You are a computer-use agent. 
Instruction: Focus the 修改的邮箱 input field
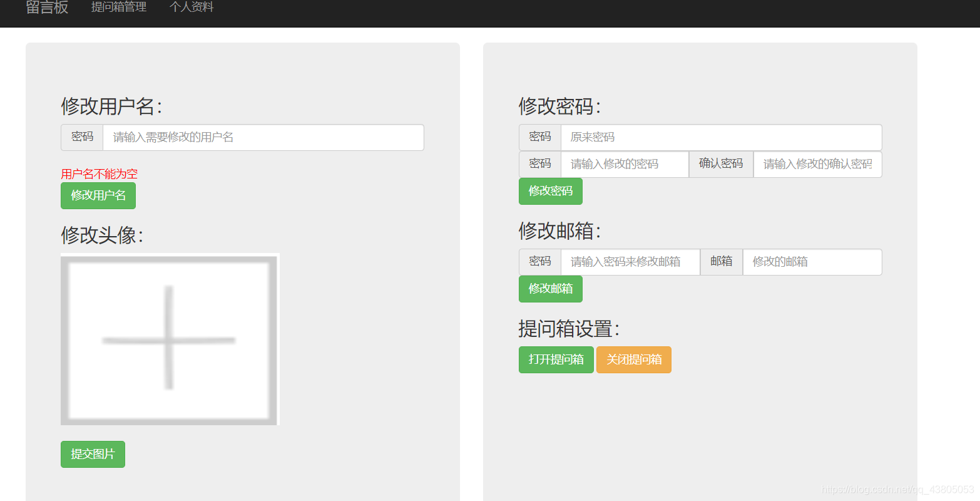(x=812, y=262)
